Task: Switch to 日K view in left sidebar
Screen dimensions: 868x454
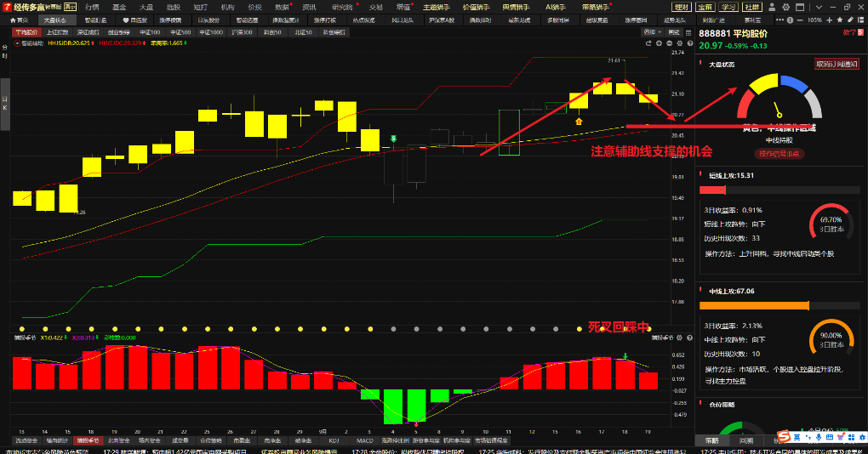Action: pyautogui.click(x=5, y=104)
